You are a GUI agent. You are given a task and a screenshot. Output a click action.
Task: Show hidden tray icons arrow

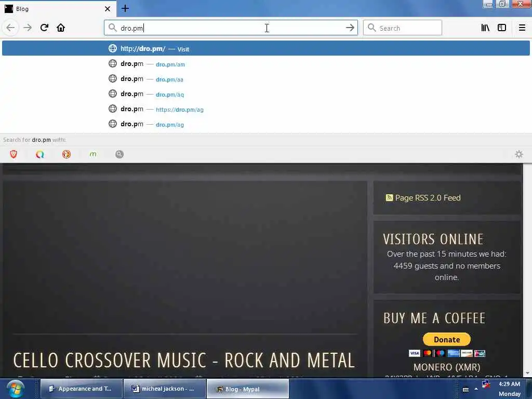coord(476,389)
